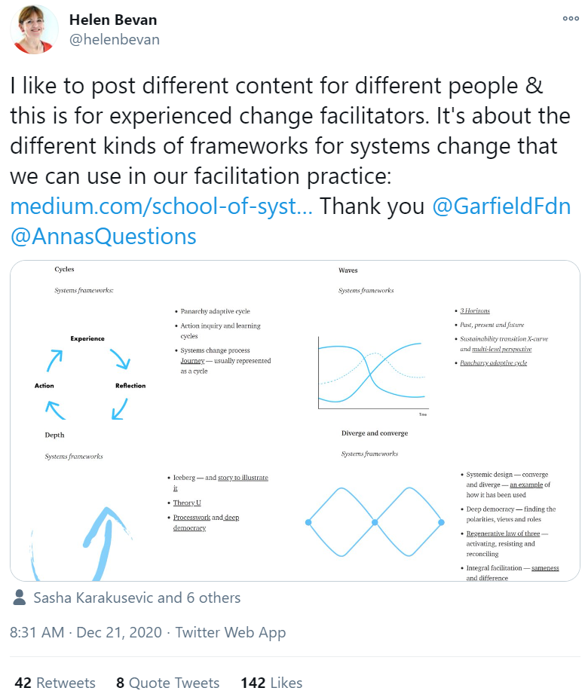588x700 pixels.
Task: Click the tagged people person icon
Action: click(x=19, y=598)
